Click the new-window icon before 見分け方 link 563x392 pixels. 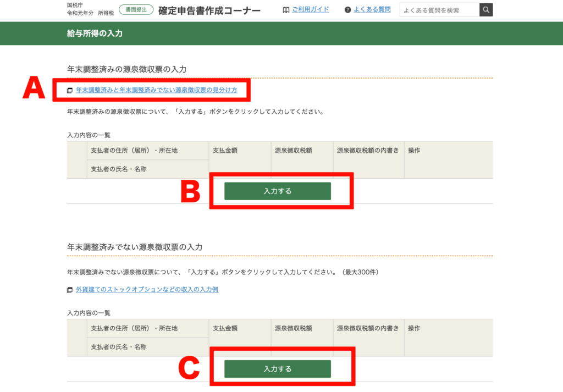[70, 90]
